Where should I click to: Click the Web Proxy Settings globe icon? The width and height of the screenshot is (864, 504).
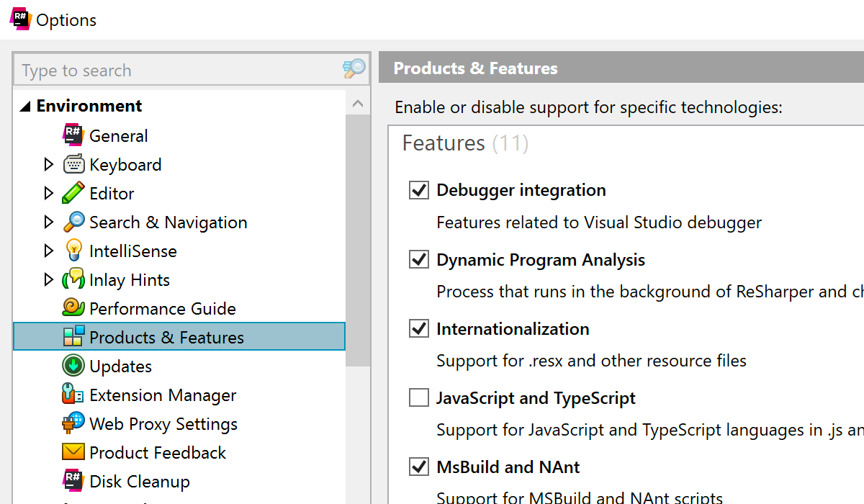[x=73, y=423]
